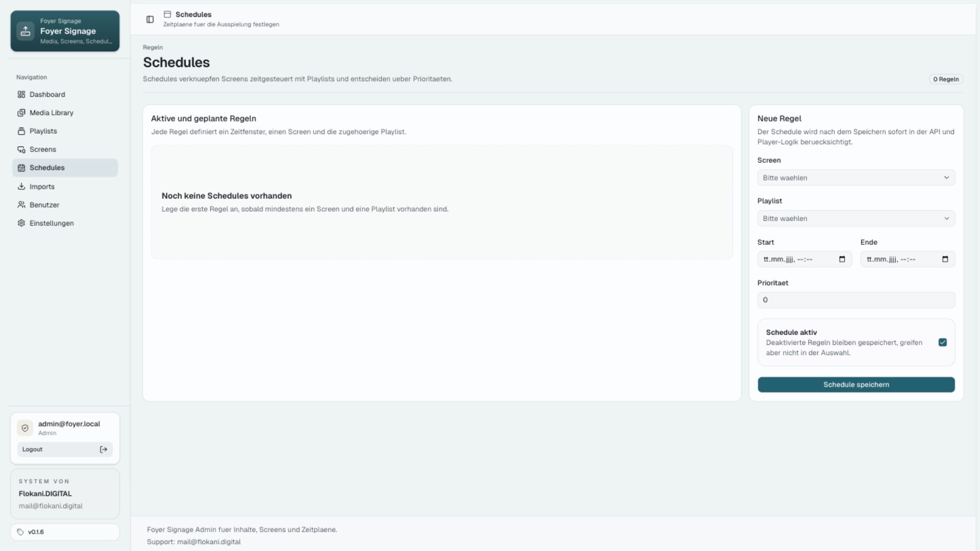Select Schedules in navigation

click(65, 168)
